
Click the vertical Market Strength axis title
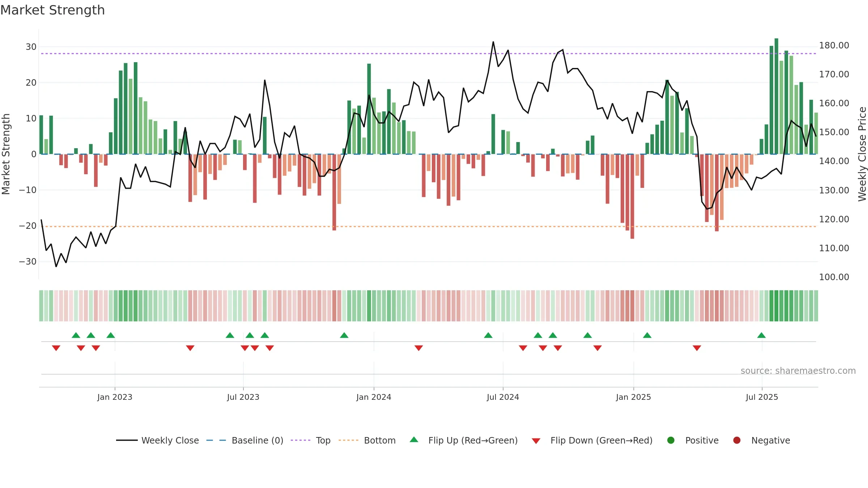click(6, 154)
